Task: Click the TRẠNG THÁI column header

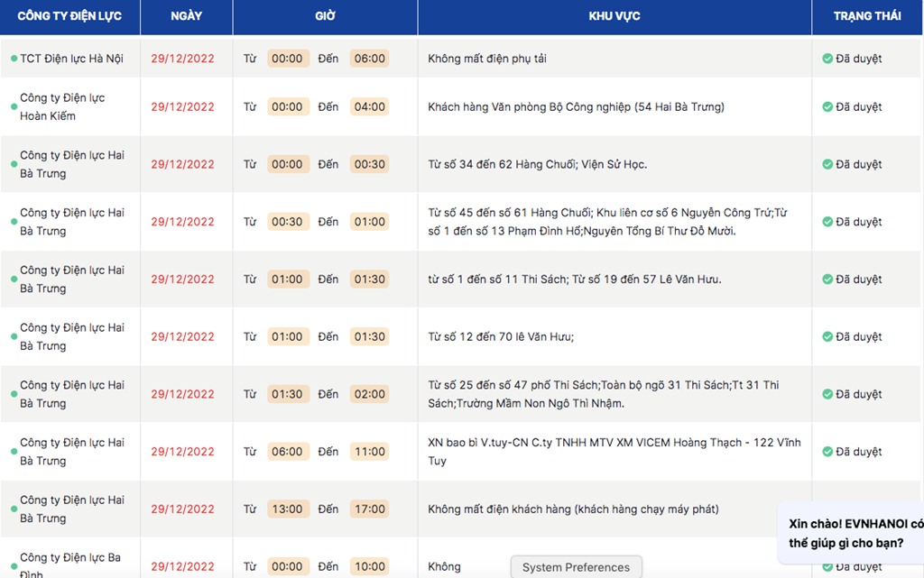Action: 867,16
